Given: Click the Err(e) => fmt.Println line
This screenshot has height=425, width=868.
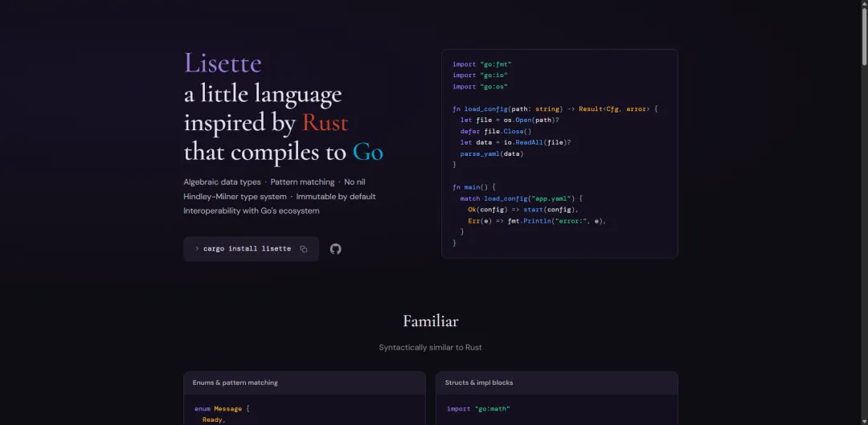Looking at the screenshot, I should tap(537, 221).
